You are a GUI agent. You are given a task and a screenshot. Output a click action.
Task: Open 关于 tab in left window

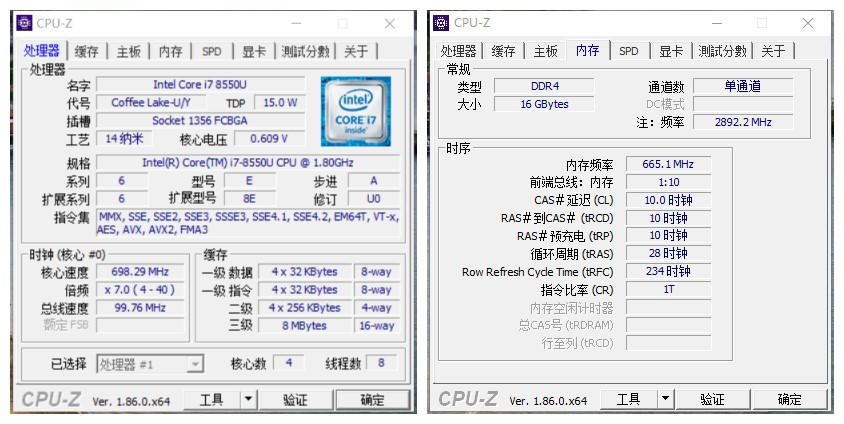pos(356,52)
